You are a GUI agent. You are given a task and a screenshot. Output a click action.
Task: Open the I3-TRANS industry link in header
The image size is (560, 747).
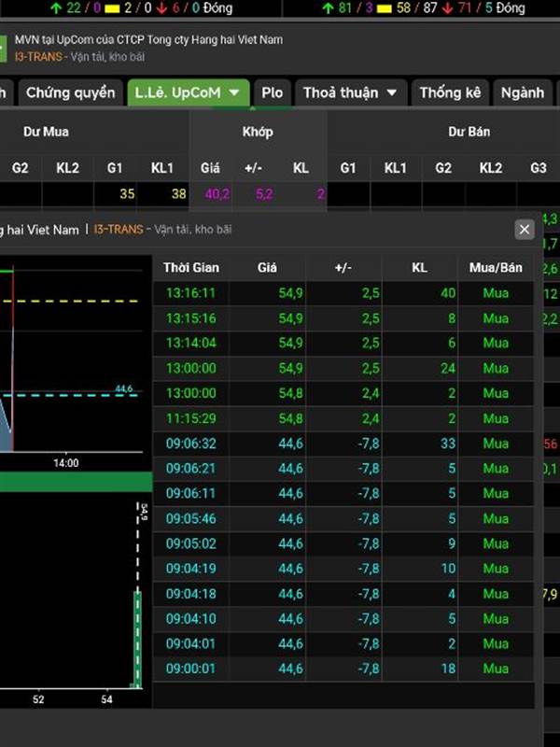coord(38,56)
